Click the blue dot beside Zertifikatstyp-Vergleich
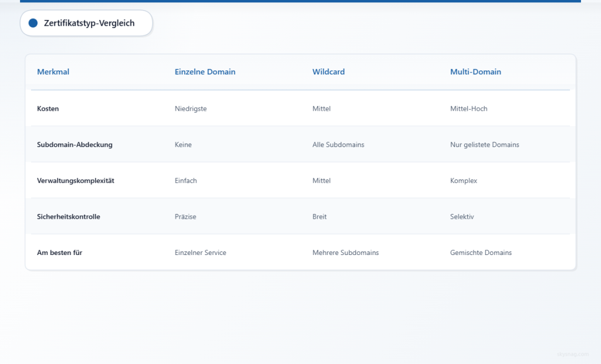The width and height of the screenshot is (601, 364). click(33, 23)
